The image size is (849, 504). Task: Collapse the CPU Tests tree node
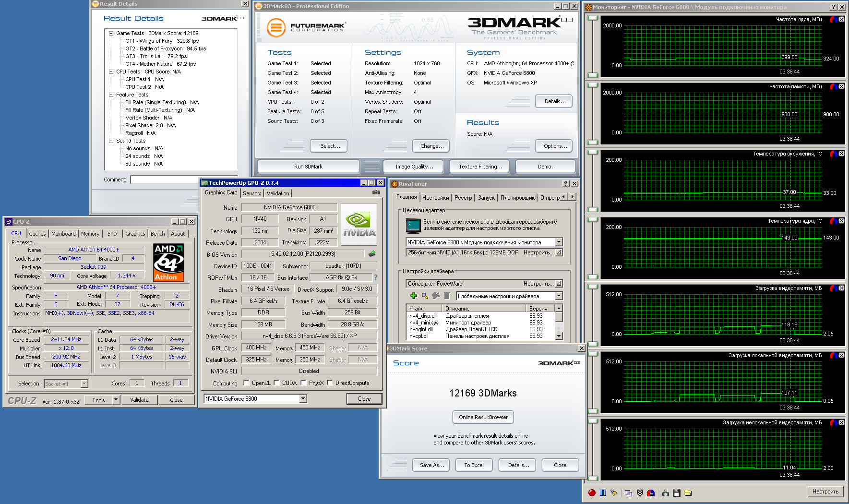111,72
